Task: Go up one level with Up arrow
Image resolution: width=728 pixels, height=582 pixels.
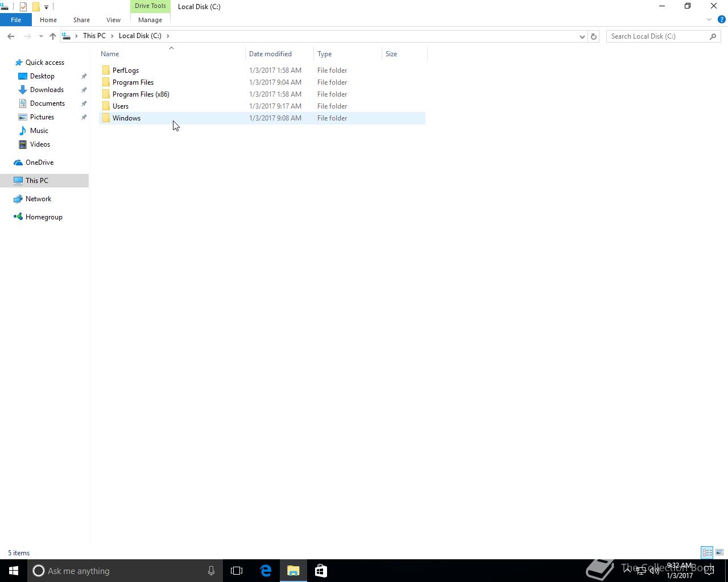Action: click(53, 36)
